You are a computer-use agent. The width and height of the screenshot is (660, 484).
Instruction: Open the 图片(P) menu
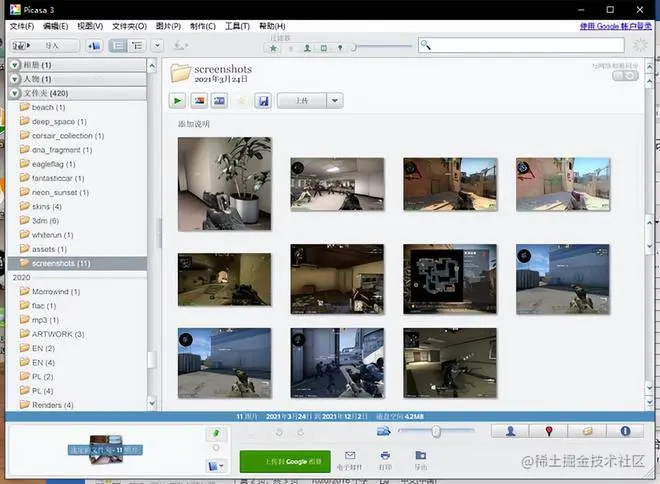point(168,26)
